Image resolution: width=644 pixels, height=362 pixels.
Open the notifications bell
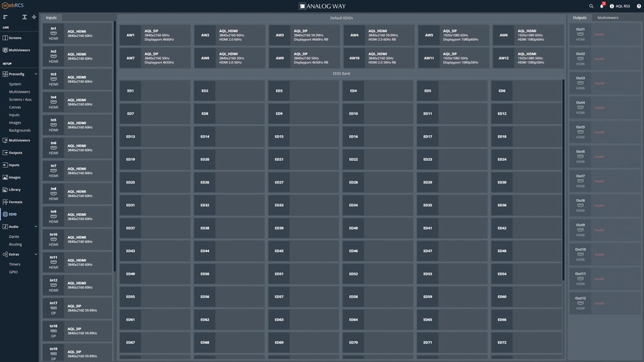[601, 6]
